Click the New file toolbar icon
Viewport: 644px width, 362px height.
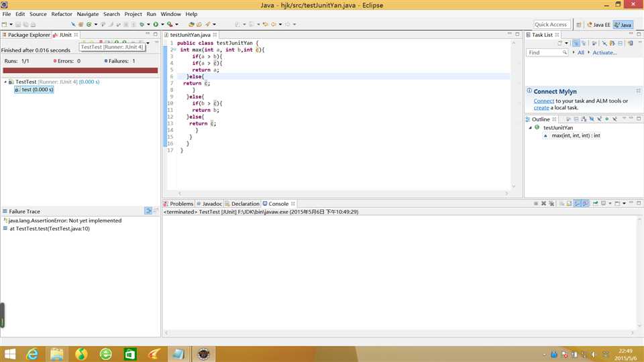[4, 24]
